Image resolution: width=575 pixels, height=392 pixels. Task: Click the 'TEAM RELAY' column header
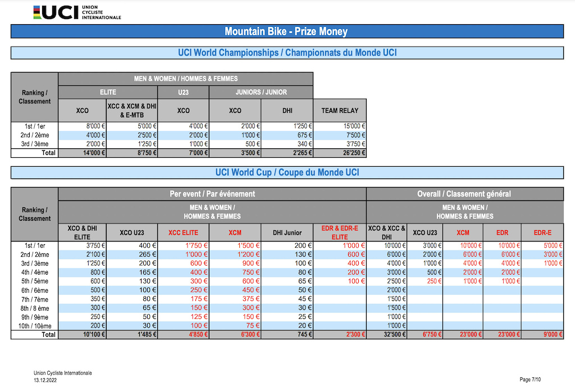tap(340, 111)
